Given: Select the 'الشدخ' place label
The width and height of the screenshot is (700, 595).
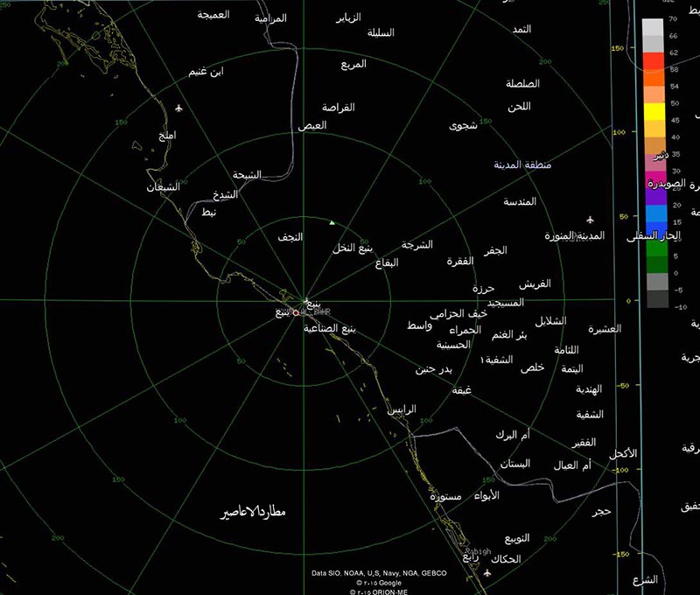Looking at the screenshot, I should (x=225, y=195).
